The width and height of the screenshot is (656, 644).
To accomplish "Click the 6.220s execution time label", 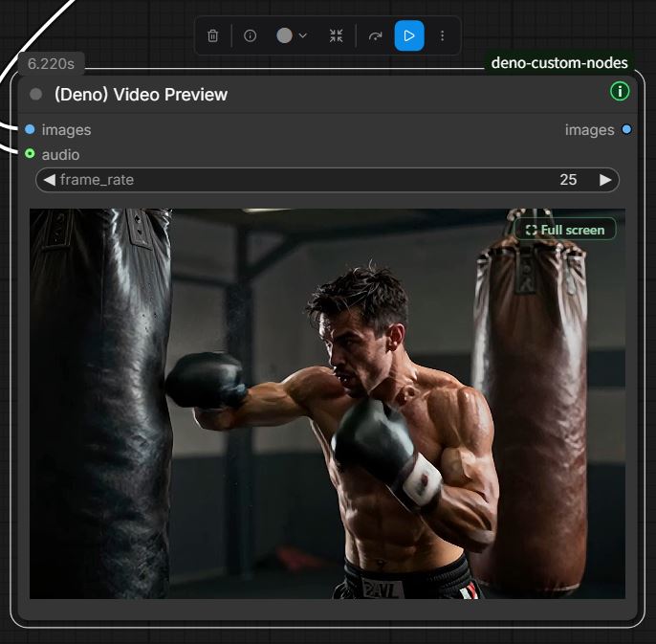I will pos(51,64).
